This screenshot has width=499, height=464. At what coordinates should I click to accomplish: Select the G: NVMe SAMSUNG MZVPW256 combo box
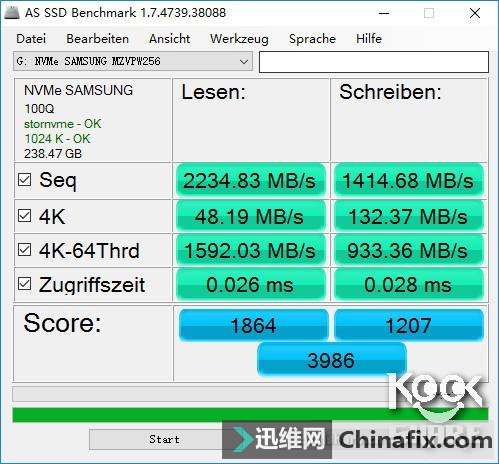pyautogui.click(x=133, y=61)
